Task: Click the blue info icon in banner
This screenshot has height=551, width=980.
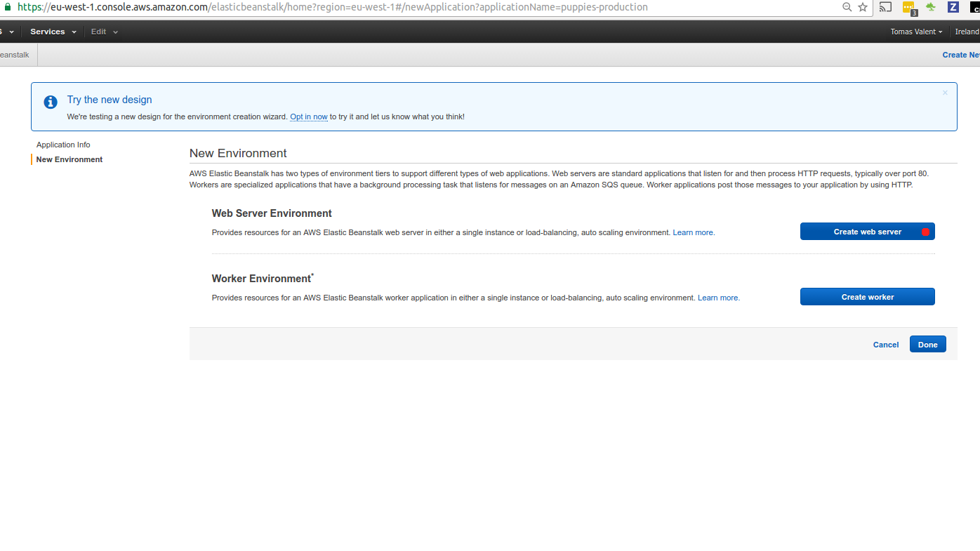Action: click(x=51, y=102)
